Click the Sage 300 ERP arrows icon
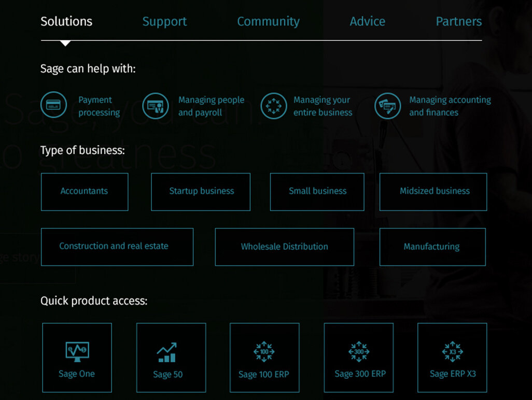This screenshot has height=400, width=532. (x=359, y=351)
